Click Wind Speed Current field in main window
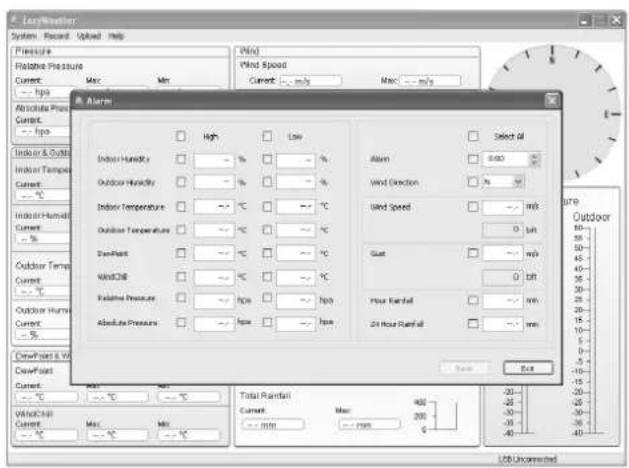 [310, 81]
